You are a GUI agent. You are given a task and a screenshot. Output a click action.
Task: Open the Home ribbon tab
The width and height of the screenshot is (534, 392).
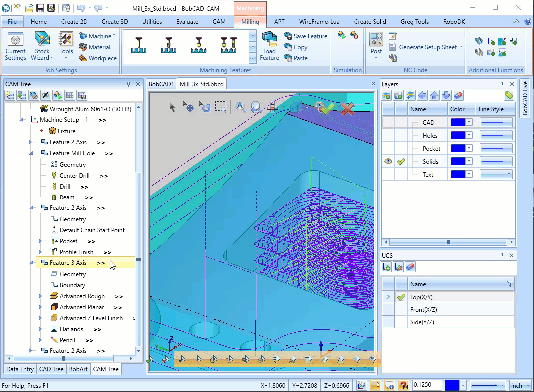click(39, 22)
